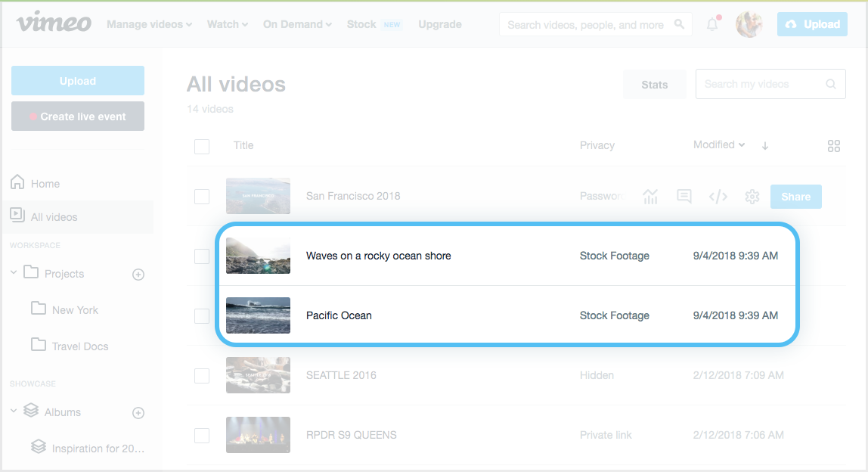Open the Upgrade page
Screen dimensions: 868x472
tap(440, 24)
